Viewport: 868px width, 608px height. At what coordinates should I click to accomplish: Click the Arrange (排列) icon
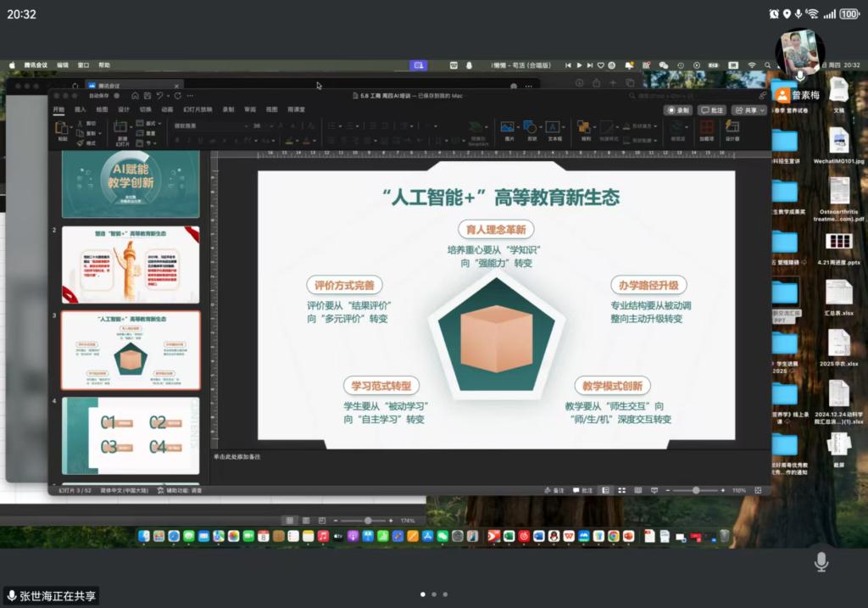coord(586,127)
